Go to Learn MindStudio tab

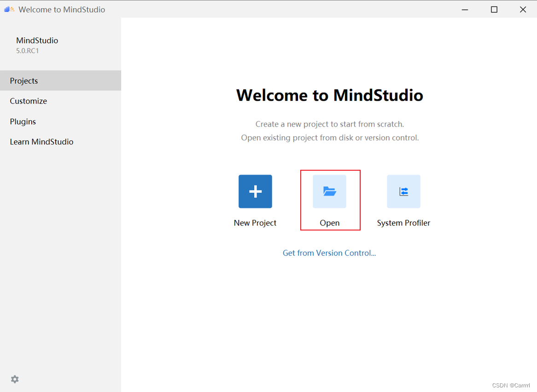(x=61, y=142)
